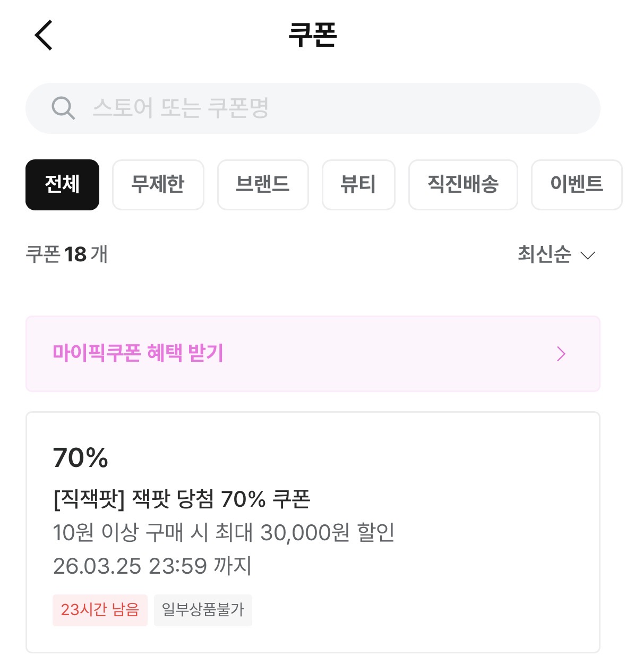Click the search magnifier icon
Viewport: 626px width, 672px height.
(x=63, y=108)
